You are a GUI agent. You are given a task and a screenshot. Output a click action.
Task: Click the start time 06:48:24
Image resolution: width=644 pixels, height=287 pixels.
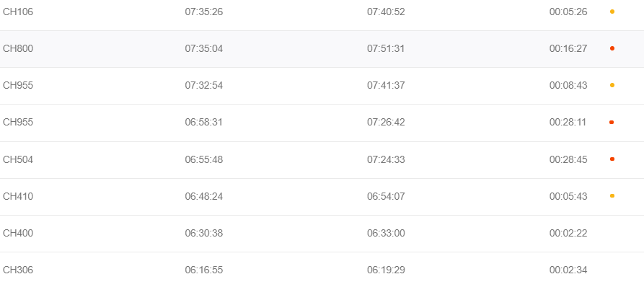[x=203, y=196]
